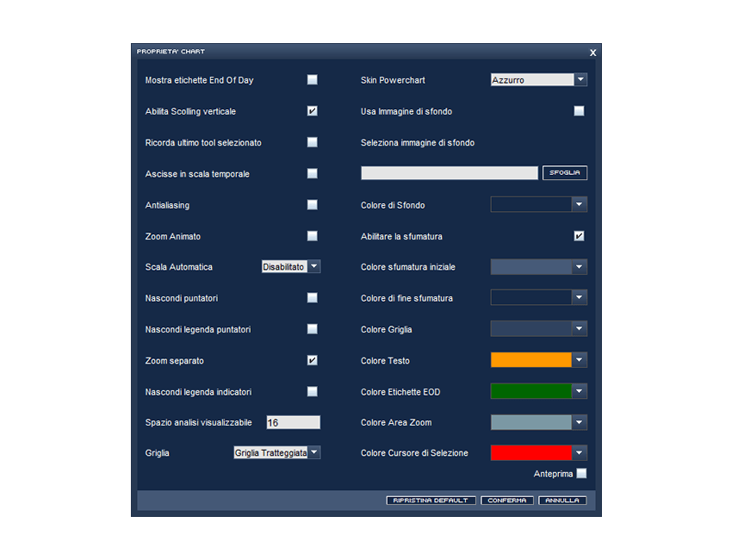Image resolution: width=732 pixels, height=560 pixels.
Task: Enable the Antialiasing checkbox
Action: (x=313, y=205)
